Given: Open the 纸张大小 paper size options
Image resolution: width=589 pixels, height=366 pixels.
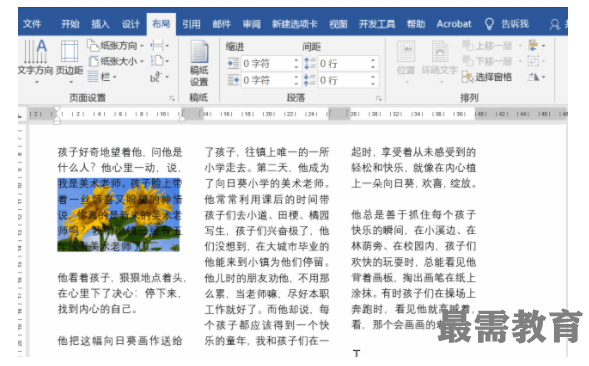Looking at the screenshot, I should click(116, 61).
